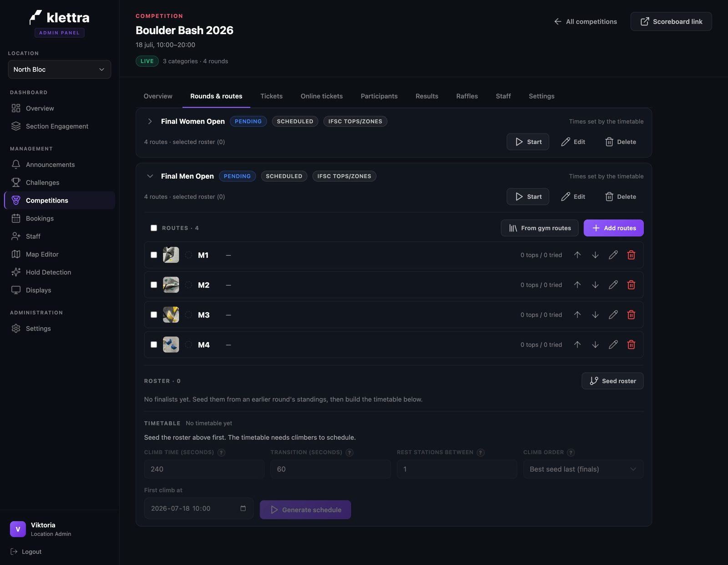Image resolution: width=728 pixels, height=565 pixels.
Task: Tick the checkbox for route M3
Action: pyautogui.click(x=154, y=315)
